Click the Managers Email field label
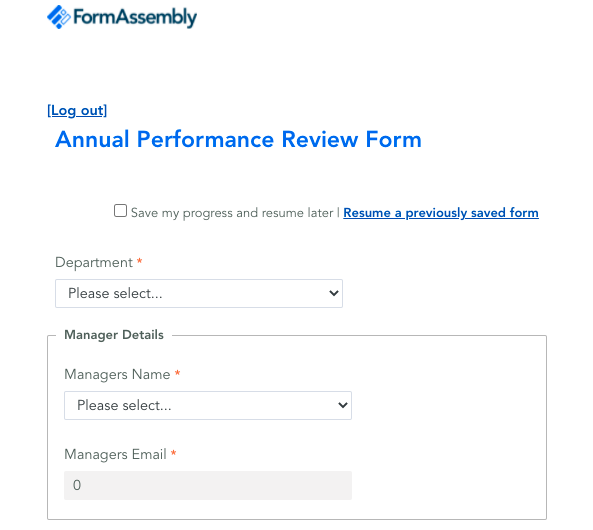This screenshot has height=530, width=593. pyautogui.click(x=115, y=454)
